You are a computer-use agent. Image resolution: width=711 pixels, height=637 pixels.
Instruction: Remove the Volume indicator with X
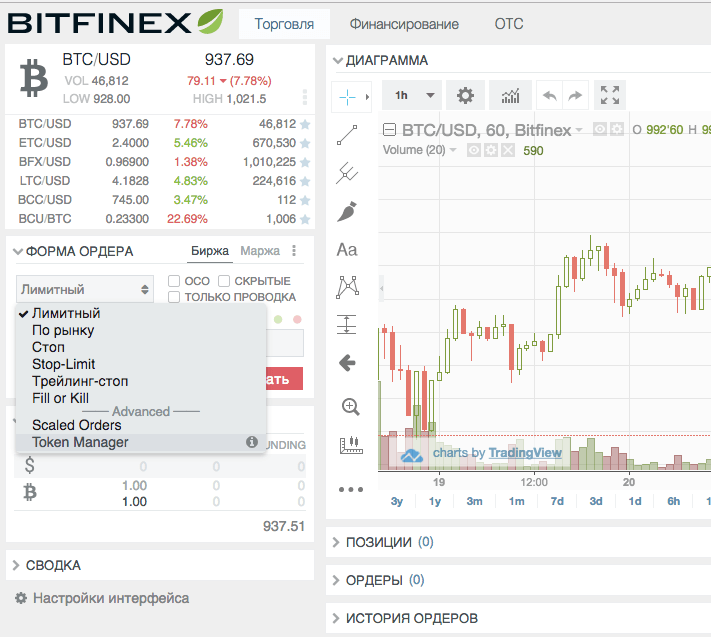[x=508, y=150]
